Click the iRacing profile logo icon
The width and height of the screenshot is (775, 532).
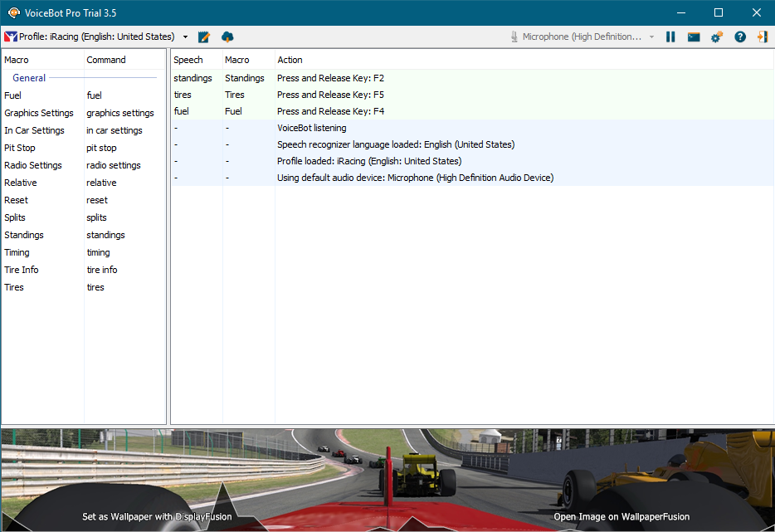point(11,37)
